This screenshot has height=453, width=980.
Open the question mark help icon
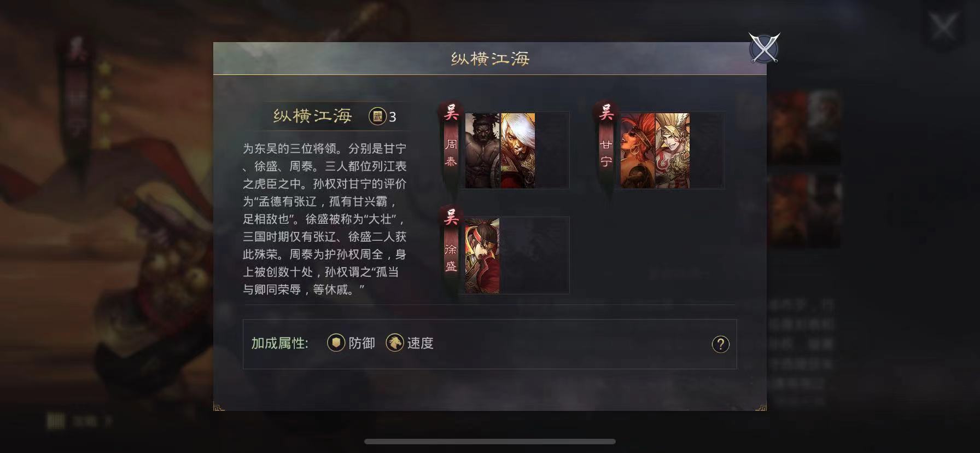[x=720, y=344]
